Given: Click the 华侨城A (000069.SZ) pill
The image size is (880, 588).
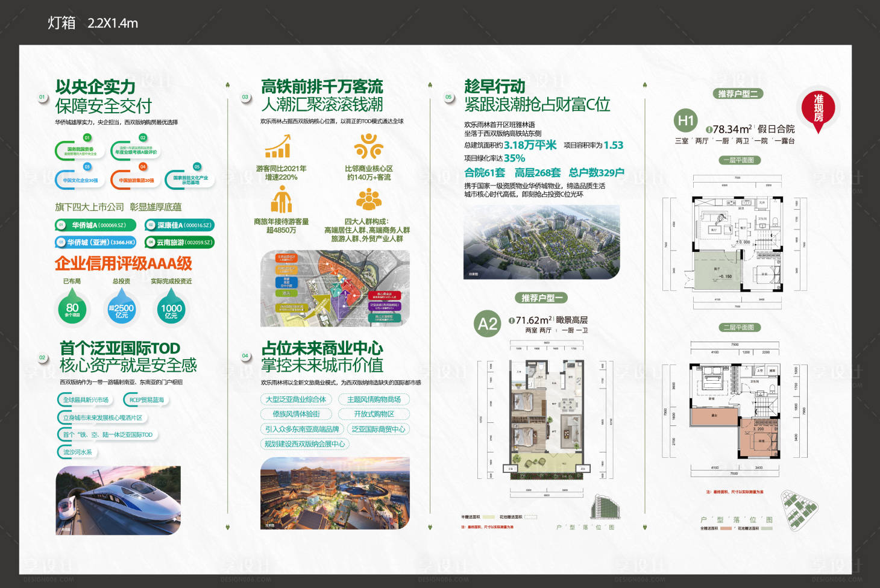Looking at the screenshot, I should [95, 225].
